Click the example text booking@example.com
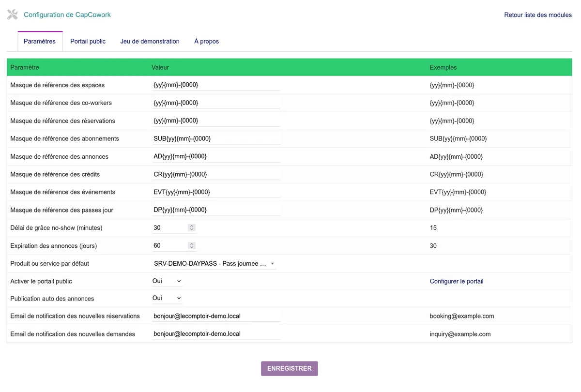Viewport: 581px width, 392px height. click(462, 316)
